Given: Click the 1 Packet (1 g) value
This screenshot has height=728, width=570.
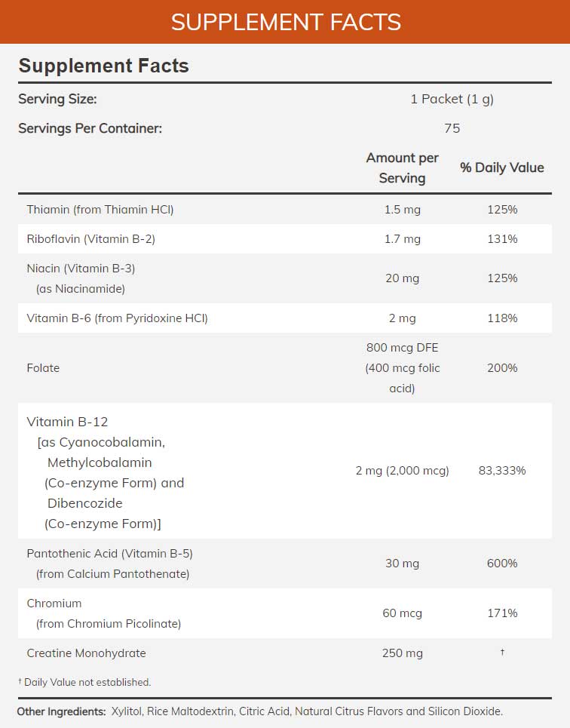Looking at the screenshot, I should tap(452, 99).
